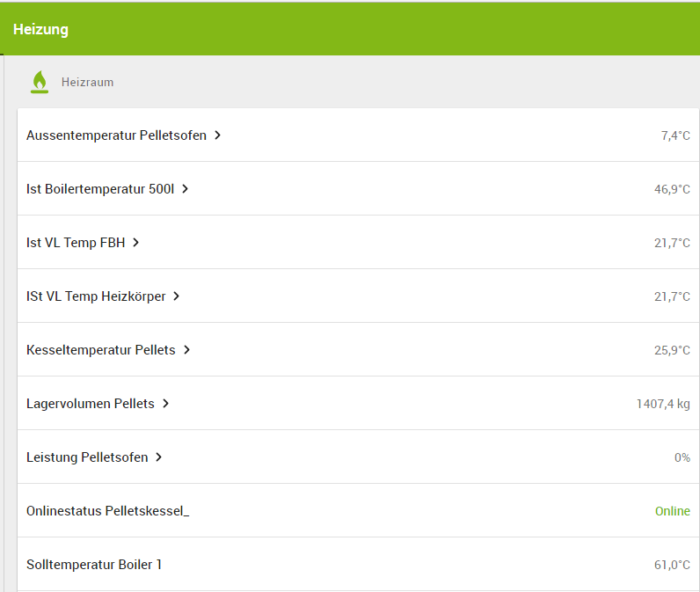
Task: Click the Heizung header title
Action: pos(40,30)
